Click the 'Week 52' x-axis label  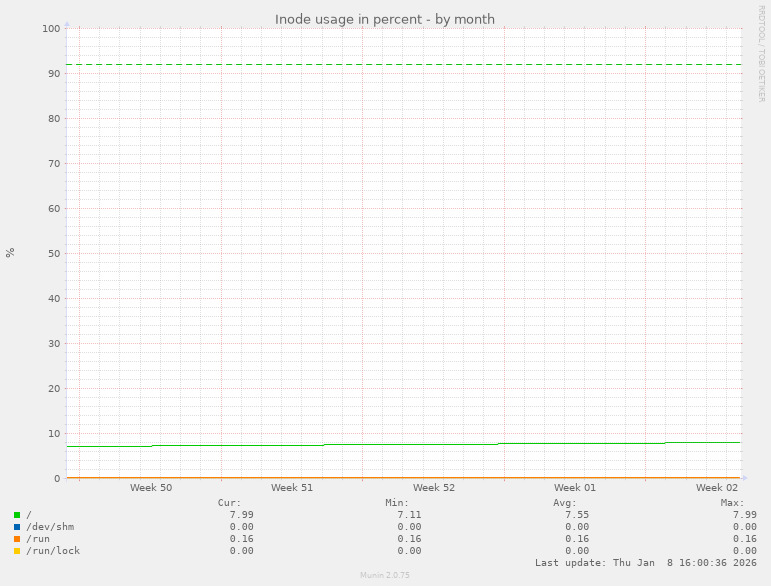point(434,488)
